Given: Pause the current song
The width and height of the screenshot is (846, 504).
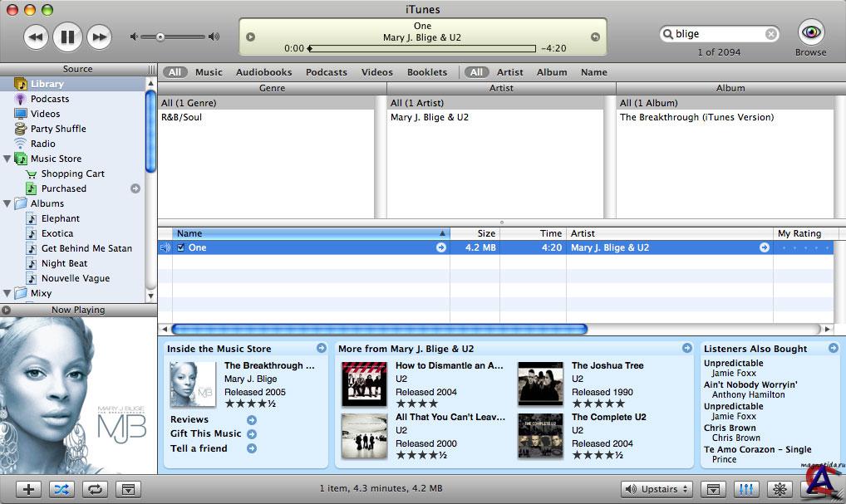Looking at the screenshot, I should point(67,37).
